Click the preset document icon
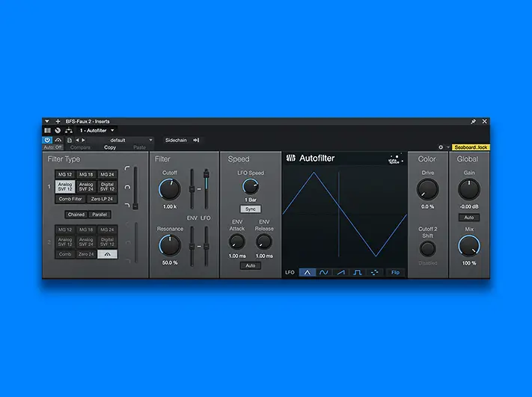 (x=70, y=140)
